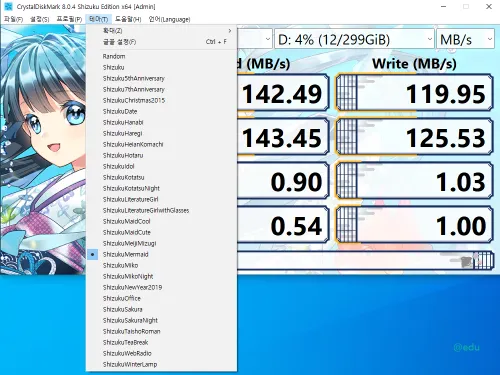Open the MB/s unit dropdown
This screenshot has height=375, width=500.
pyautogui.click(x=465, y=40)
